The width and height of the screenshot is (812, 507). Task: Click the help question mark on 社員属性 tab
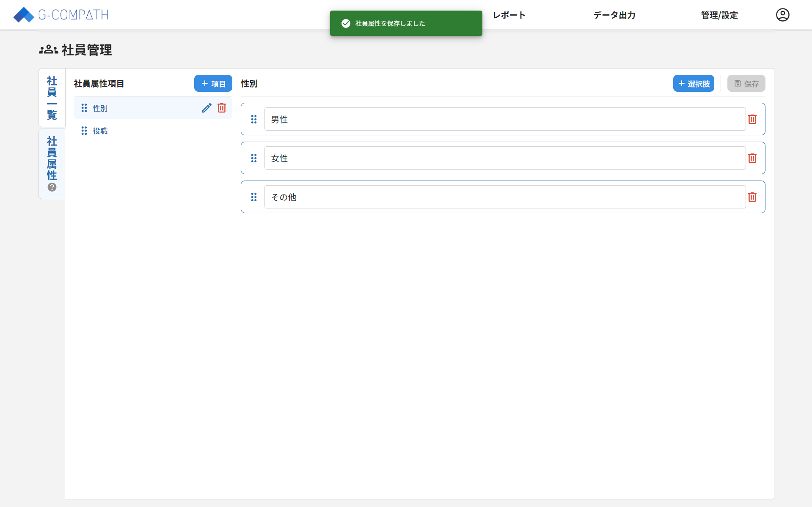tap(52, 187)
